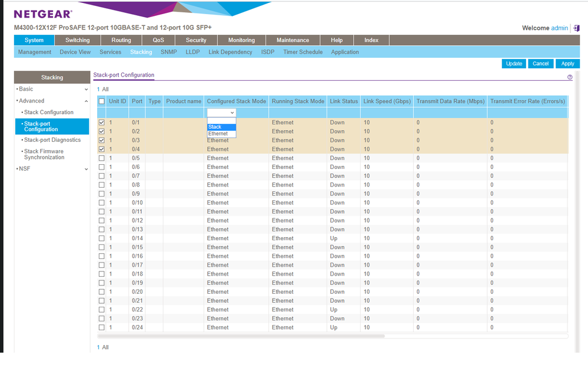
Task: Go to the Index tab
Action: (x=371, y=40)
